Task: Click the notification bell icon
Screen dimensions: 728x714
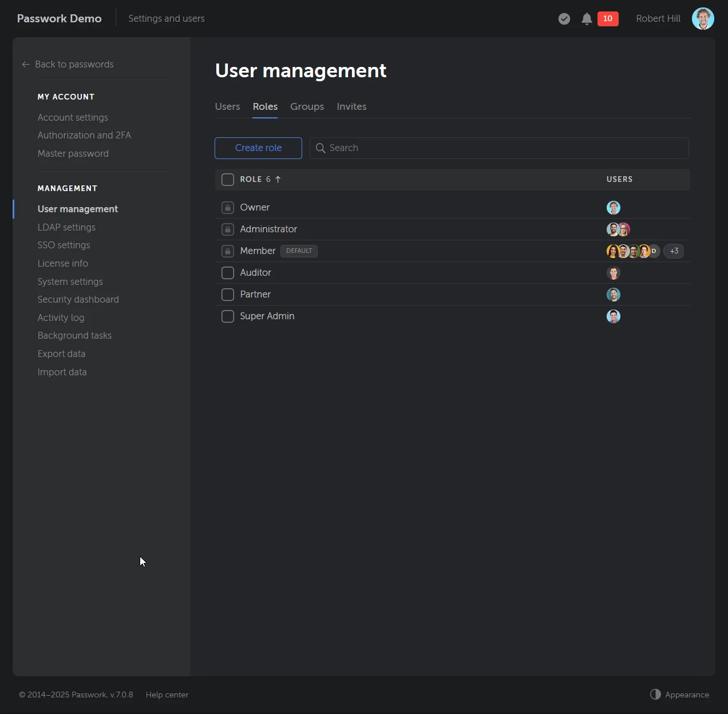Action: point(587,19)
